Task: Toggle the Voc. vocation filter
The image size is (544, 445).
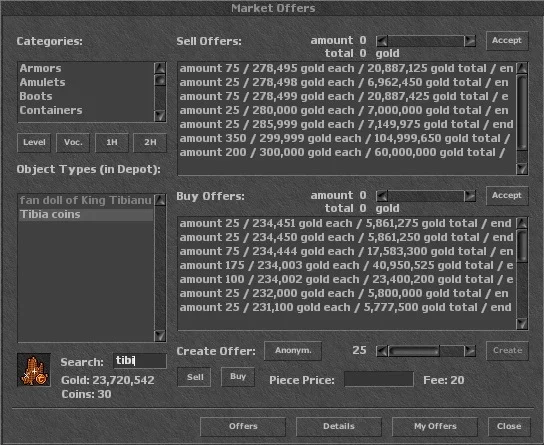Action: point(73,143)
